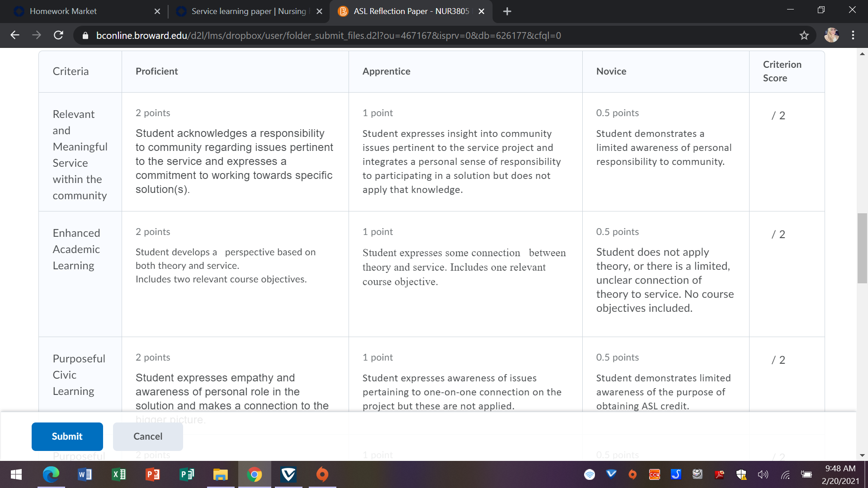Open the Chrome profile avatar
This screenshot has width=868, height=488.
(x=831, y=35)
